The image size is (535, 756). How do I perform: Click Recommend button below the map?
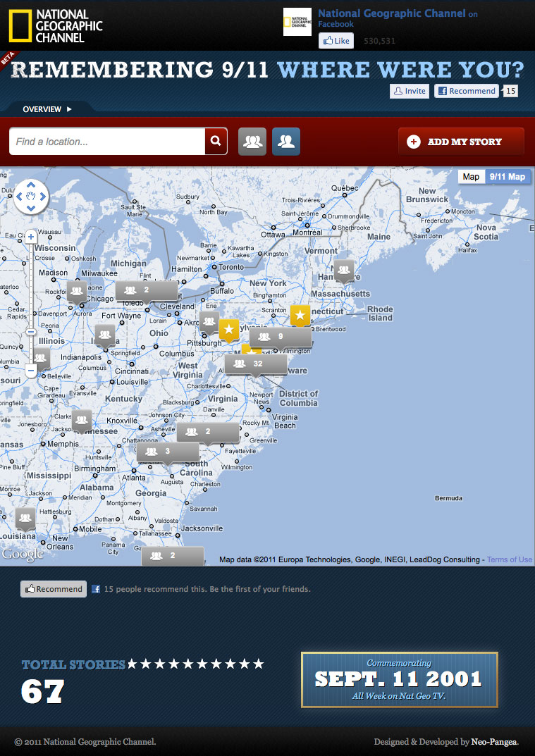(x=54, y=589)
